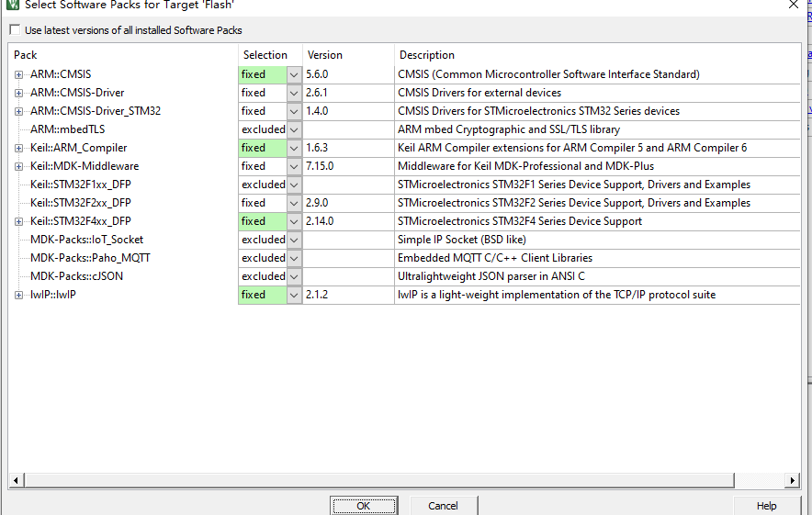The height and width of the screenshot is (515, 812).
Task: Select the ARM::CMSIS pack name
Action: coord(61,74)
